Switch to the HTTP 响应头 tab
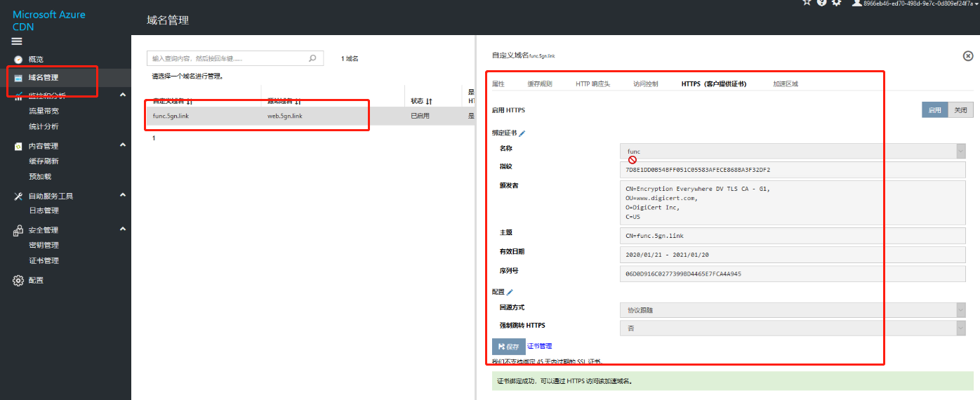980x400 pixels. point(592,84)
